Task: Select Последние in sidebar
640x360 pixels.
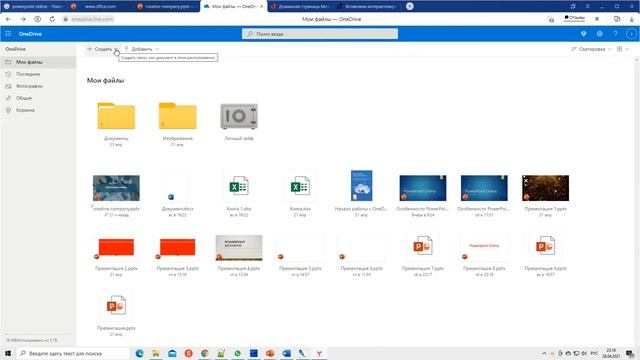Action: click(x=38, y=74)
